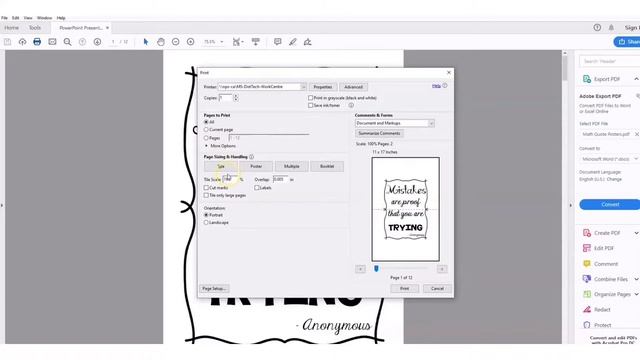
Task: Click the Advanced button in Print dialog
Action: click(x=353, y=87)
